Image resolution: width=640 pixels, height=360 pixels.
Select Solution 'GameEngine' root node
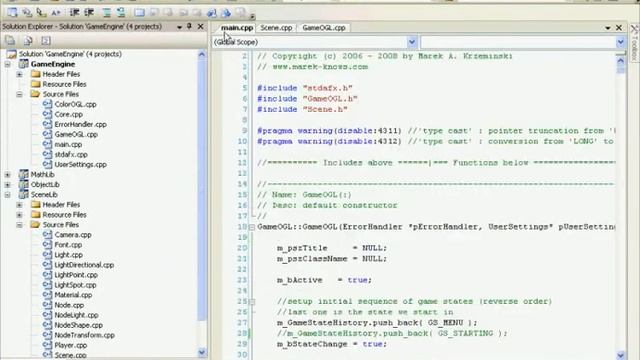point(70,54)
